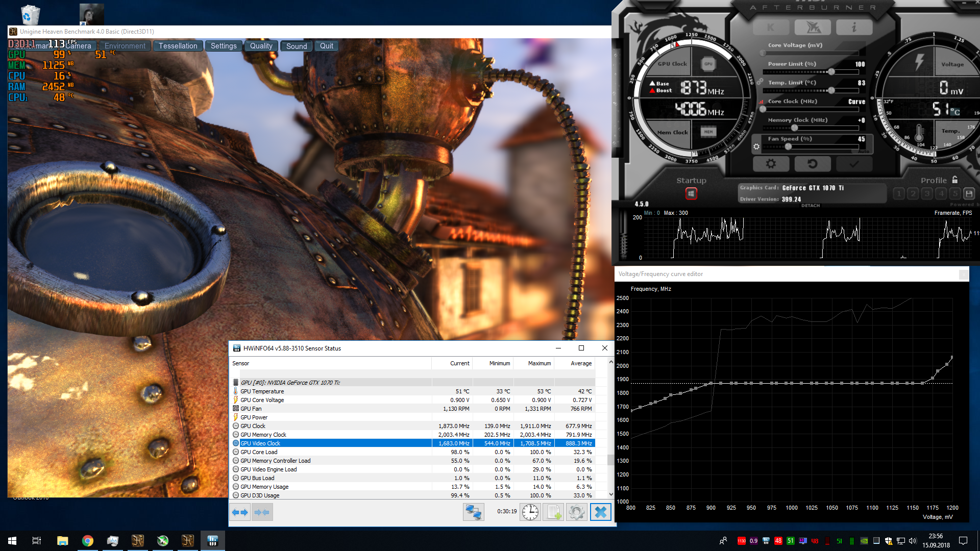Open HWiNFO sensor settings gear
Image resolution: width=980 pixels, height=551 pixels.
click(576, 512)
